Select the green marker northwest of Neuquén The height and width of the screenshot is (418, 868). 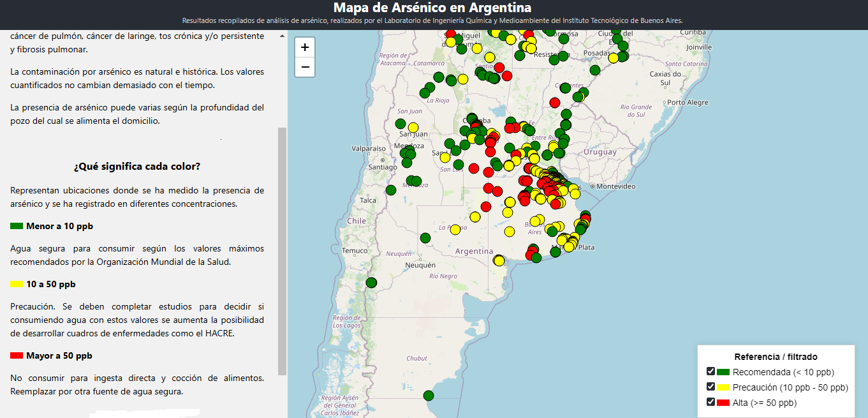click(x=425, y=238)
